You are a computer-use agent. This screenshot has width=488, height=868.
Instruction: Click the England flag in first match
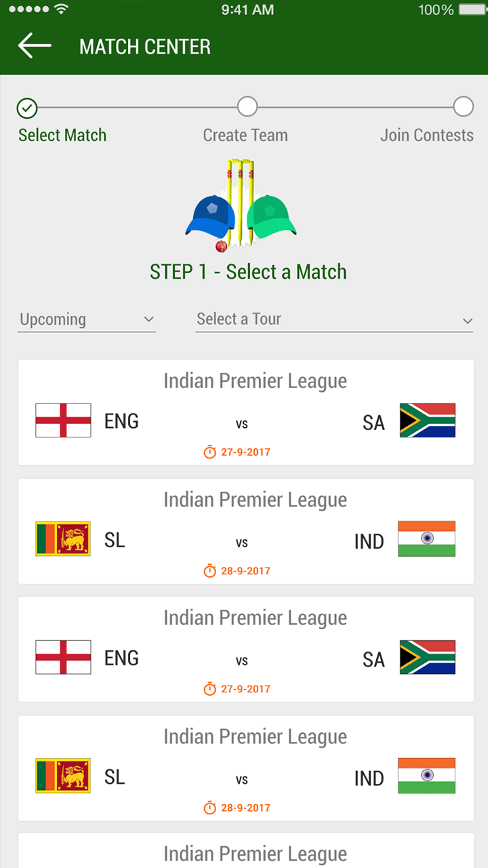[x=63, y=420]
